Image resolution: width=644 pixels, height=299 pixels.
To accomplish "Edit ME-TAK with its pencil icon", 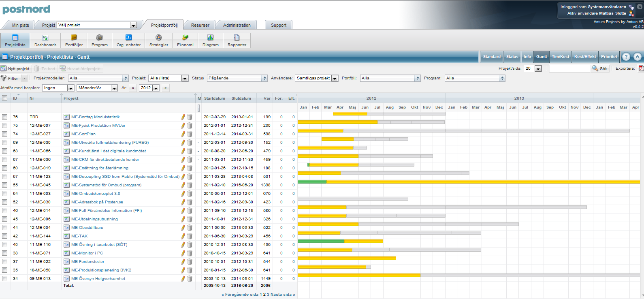I will click(183, 236).
